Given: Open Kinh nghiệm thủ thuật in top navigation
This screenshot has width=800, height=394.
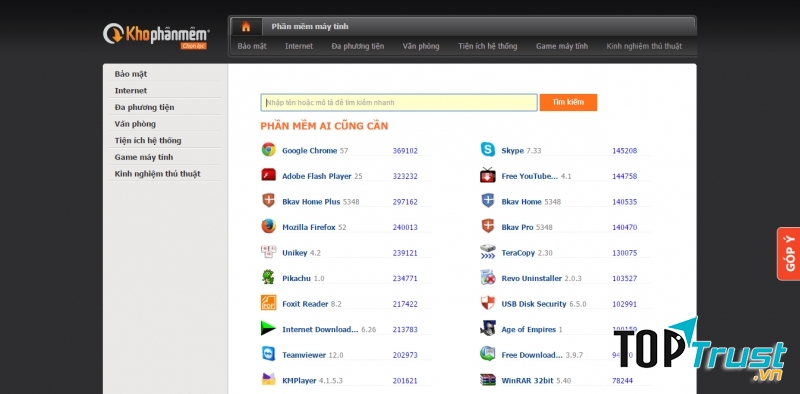Looking at the screenshot, I should (644, 46).
